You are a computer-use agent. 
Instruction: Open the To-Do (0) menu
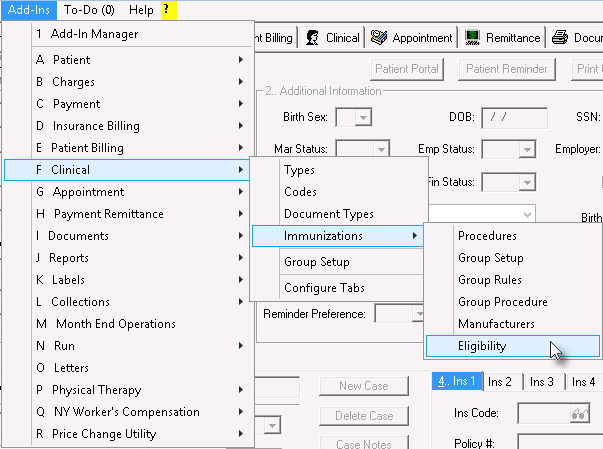pyautogui.click(x=89, y=10)
